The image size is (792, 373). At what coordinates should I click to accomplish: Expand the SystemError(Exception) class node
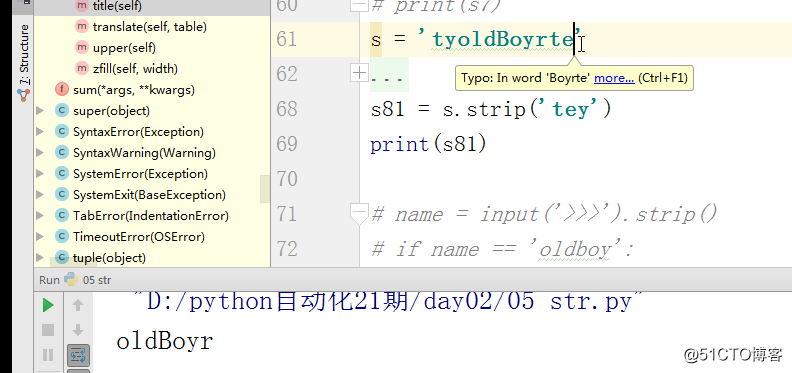[x=40, y=174]
